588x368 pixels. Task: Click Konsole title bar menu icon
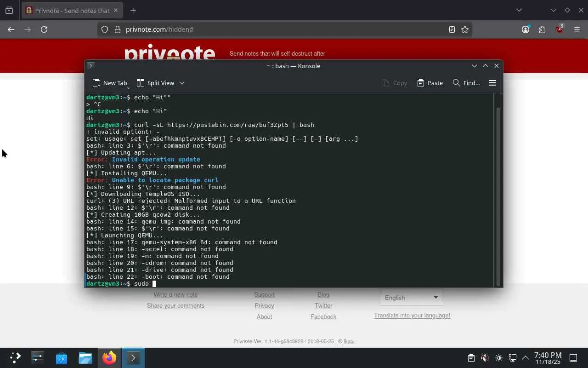(x=90, y=66)
